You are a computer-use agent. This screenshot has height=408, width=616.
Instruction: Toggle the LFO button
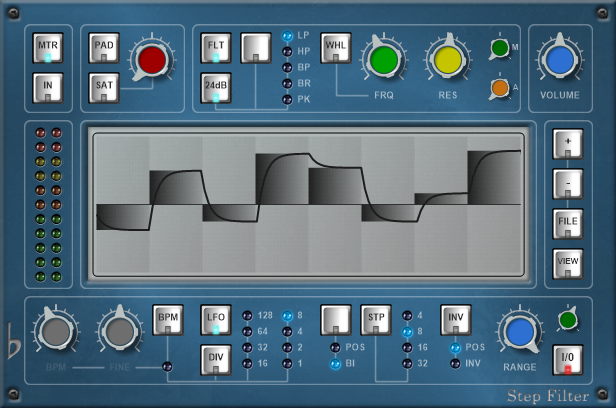click(x=215, y=318)
